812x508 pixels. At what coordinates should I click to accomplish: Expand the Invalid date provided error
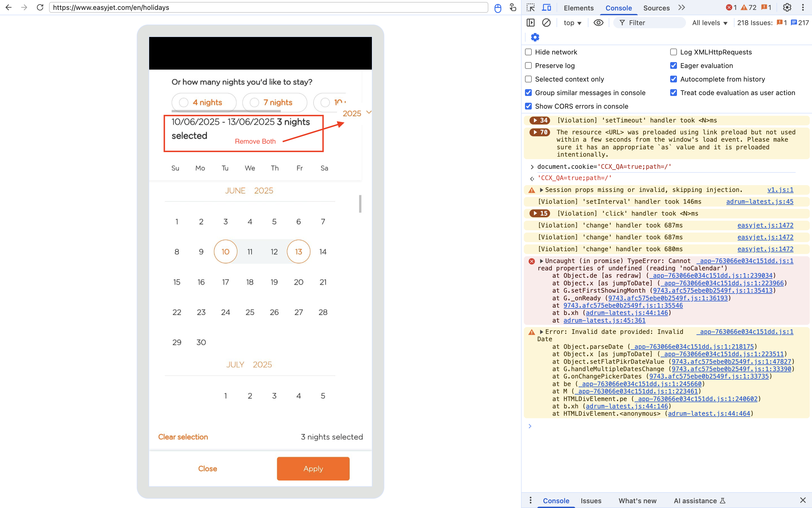point(541,332)
